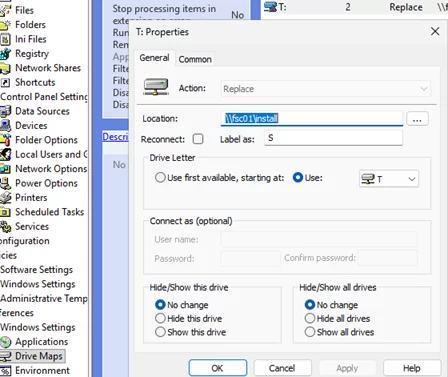Open the drive letter T dropdown
Image resolution: width=448 pixels, height=377 pixels.
point(389,179)
